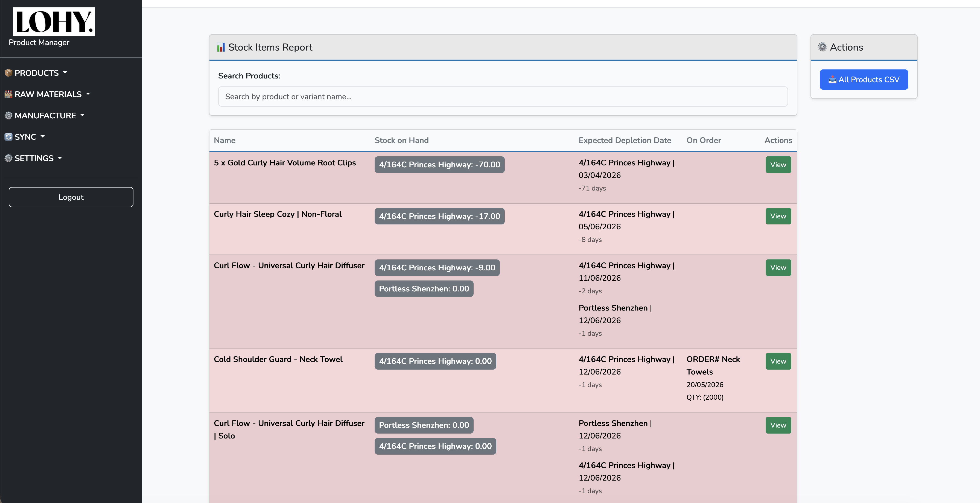
Task: Click the Product Manager subtitle
Action: click(39, 42)
